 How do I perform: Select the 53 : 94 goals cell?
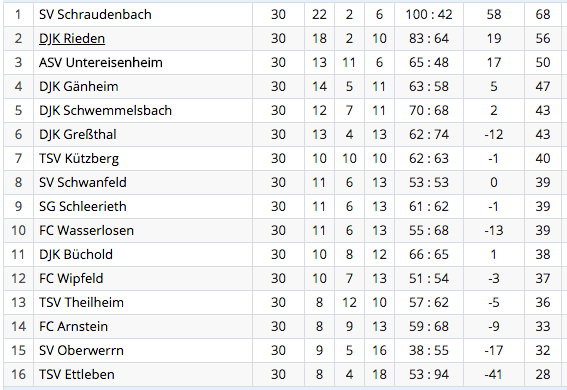tap(429, 374)
